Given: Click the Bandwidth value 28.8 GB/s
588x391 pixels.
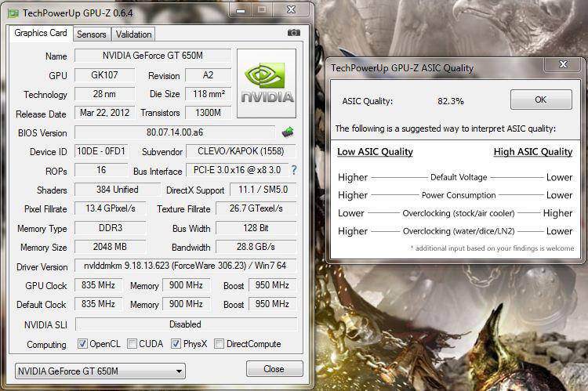Looking at the screenshot, I should 256,247.
